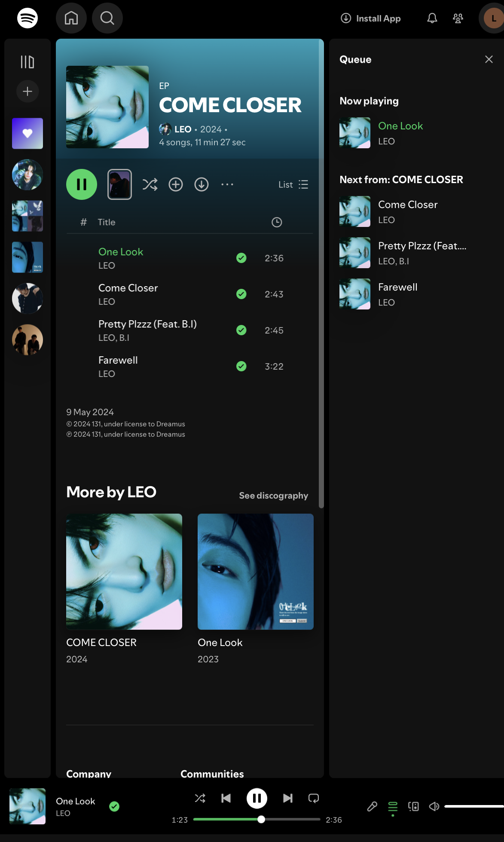Viewport: 504px width, 842px height.
Task: Open artist link LEO, B.I under Pretty Plzzz
Action: click(x=114, y=338)
